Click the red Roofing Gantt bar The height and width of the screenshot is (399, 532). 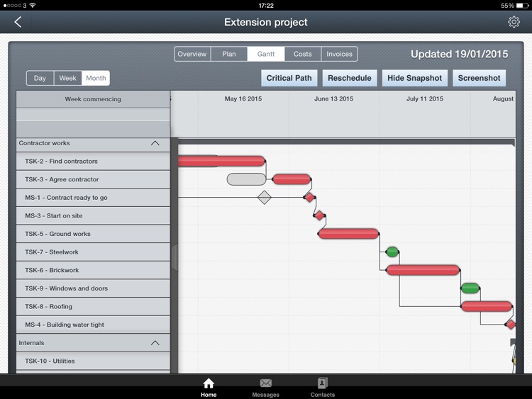pos(487,306)
